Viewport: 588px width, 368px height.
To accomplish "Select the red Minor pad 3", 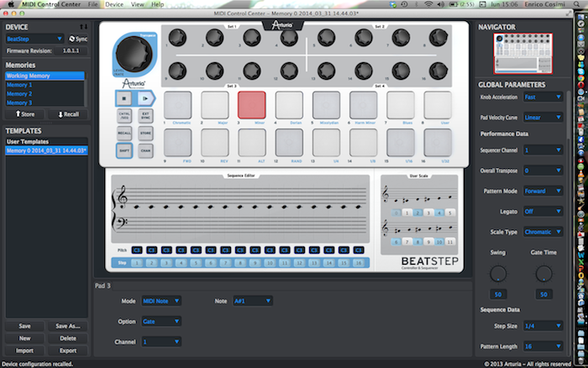I will [251, 105].
